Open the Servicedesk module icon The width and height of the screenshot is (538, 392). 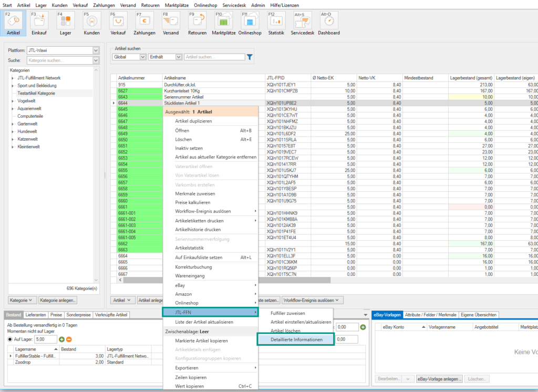[302, 22]
